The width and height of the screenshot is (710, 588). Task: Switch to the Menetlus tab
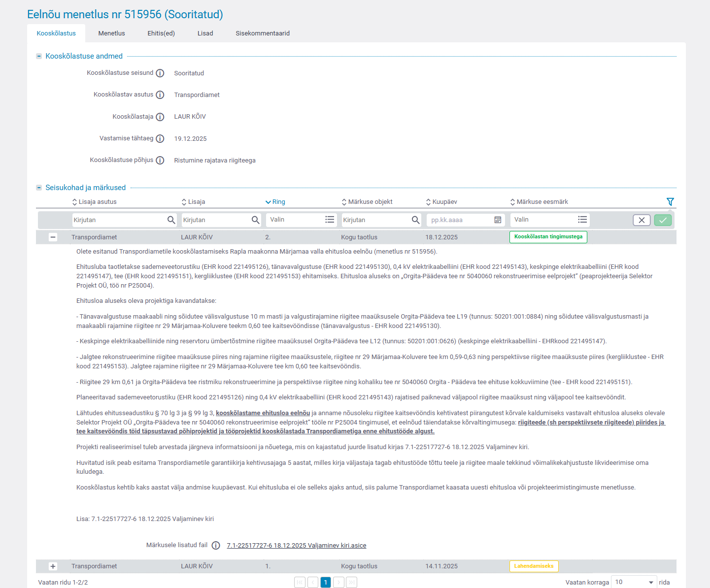111,33
